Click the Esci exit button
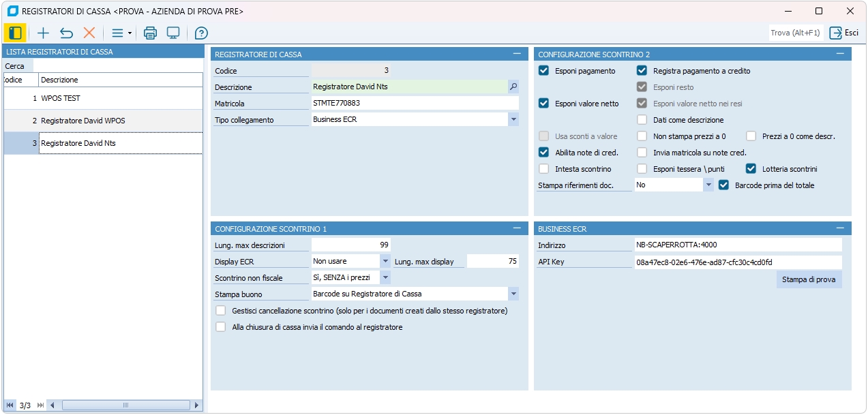Screen dimensions: 868x415 pyautogui.click(x=844, y=33)
